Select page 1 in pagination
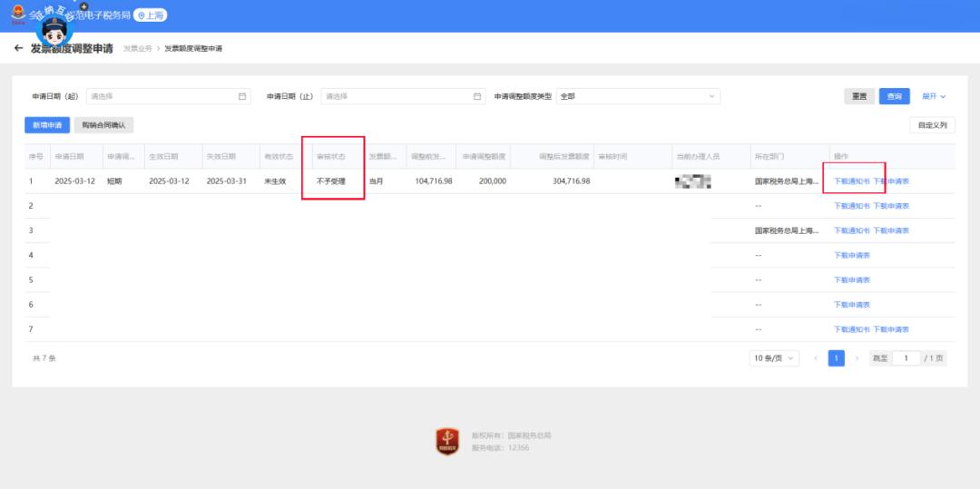The height and width of the screenshot is (489, 980). [x=837, y=357]
